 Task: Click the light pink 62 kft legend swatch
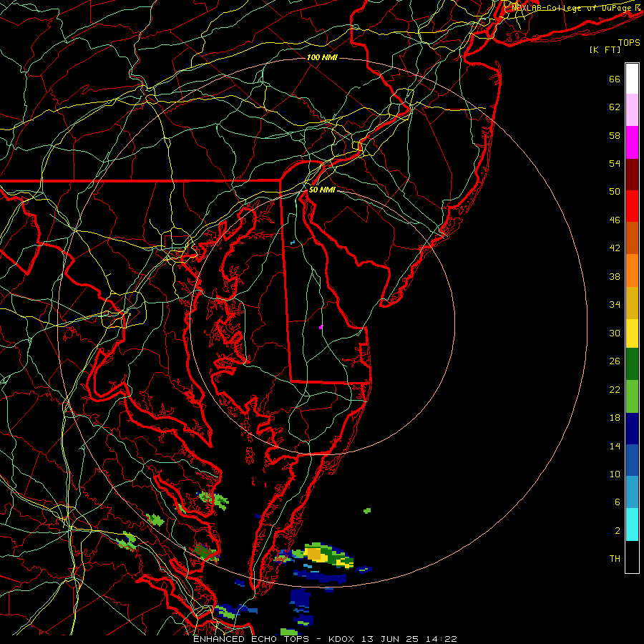(x=632, y=109)
